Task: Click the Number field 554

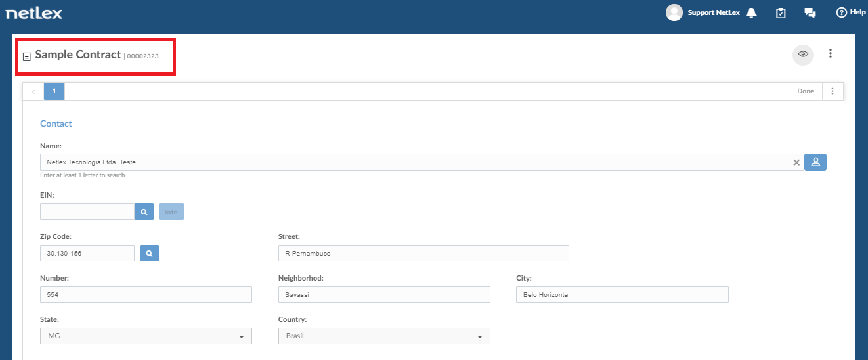Action: point(146,294)
